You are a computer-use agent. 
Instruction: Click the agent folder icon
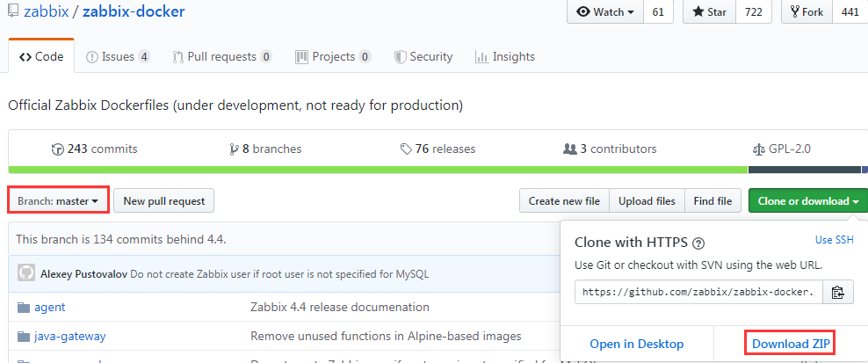23,307
